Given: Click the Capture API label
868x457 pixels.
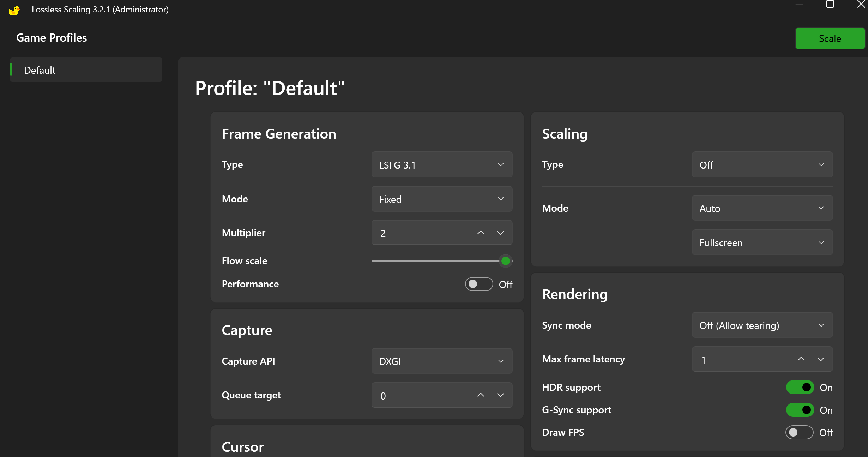Looking at the screenshot, I should pos(248,361).
